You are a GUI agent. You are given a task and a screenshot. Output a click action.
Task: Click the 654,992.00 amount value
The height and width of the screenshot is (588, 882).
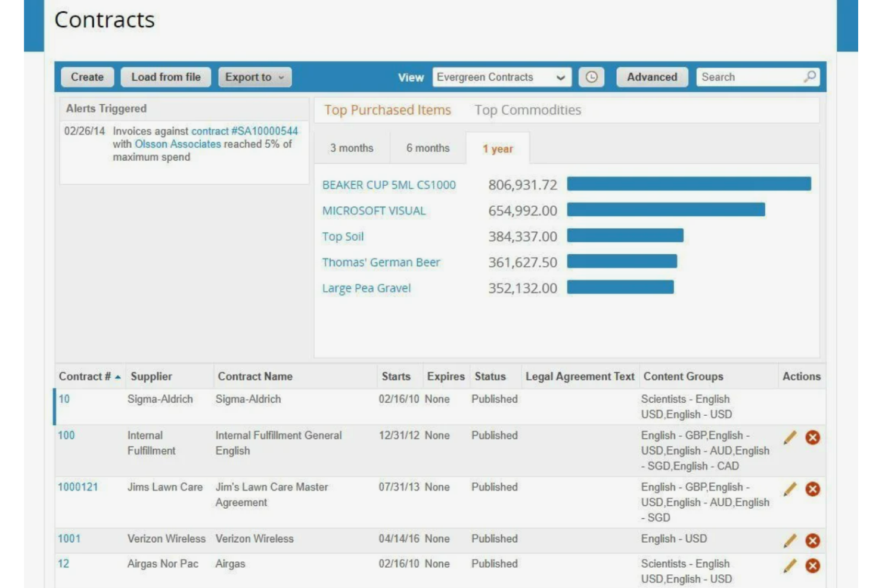(x=523, y=211)
